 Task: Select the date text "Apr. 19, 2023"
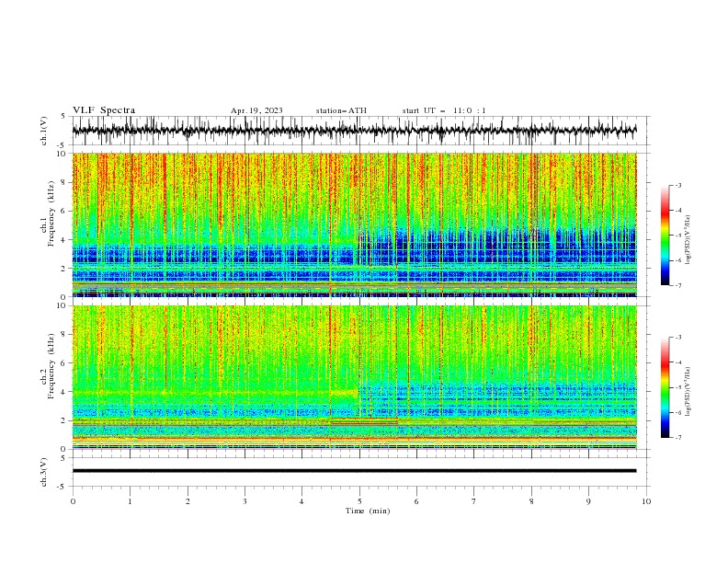[256, 110]
